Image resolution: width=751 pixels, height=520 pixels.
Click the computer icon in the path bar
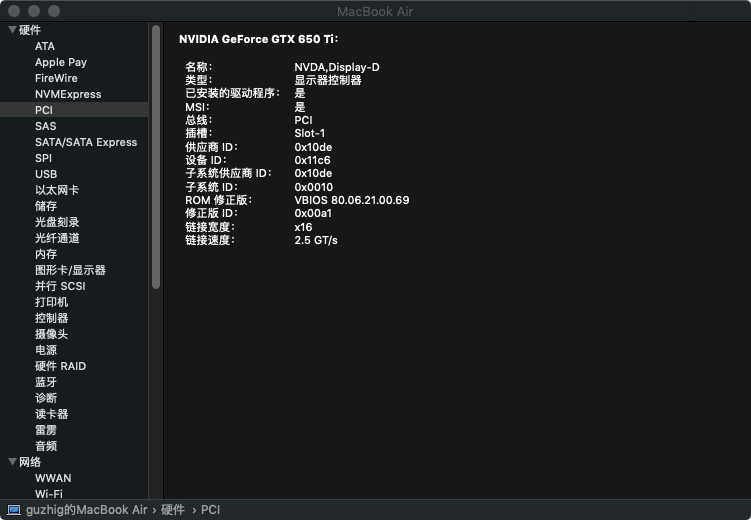(14, 510)
